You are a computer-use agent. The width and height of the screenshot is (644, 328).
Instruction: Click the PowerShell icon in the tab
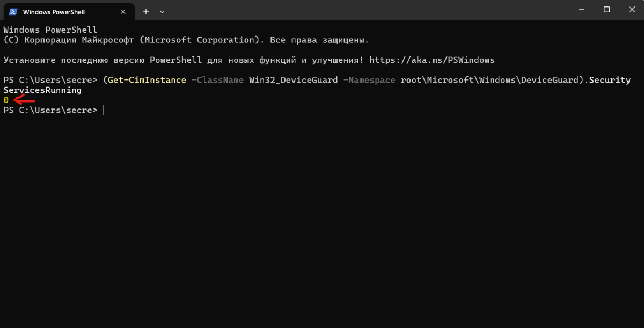click(x=13, y=11)
